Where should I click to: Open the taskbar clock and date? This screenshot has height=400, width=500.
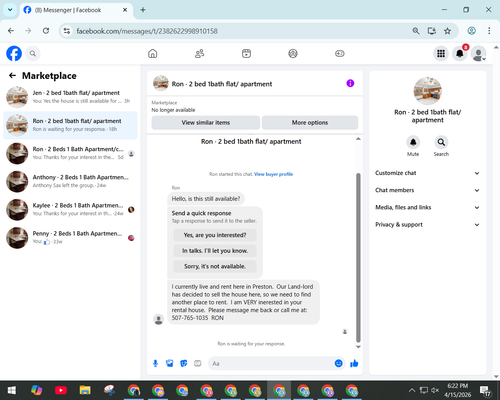[458, 390]
